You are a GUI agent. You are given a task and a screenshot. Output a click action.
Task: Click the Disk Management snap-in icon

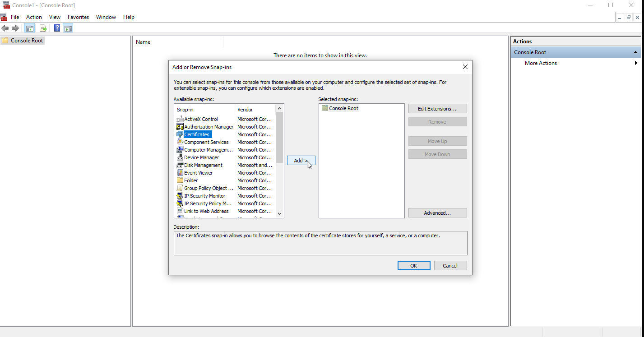pyautogui.click(x=180, y=165)
